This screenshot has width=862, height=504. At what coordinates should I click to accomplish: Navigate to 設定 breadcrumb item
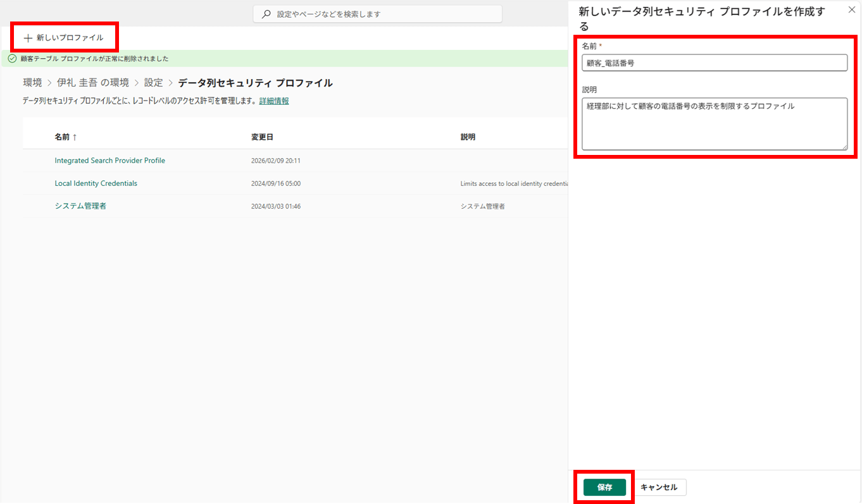[153, 83]
